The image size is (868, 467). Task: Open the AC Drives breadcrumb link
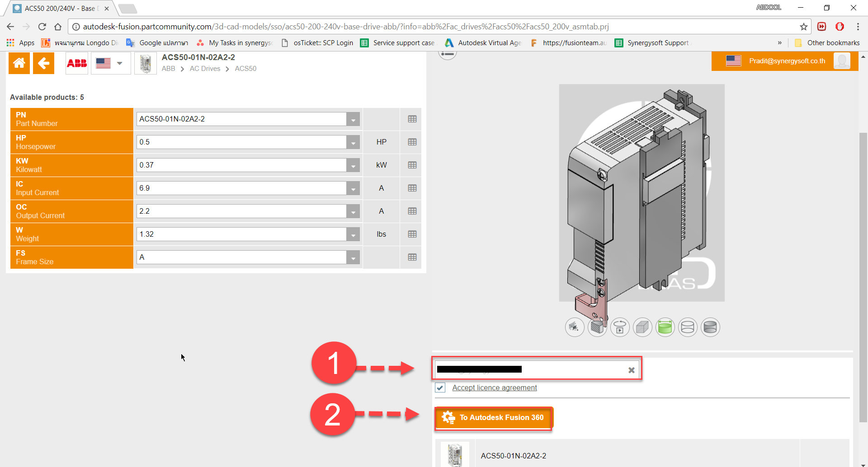pos(205,68)
